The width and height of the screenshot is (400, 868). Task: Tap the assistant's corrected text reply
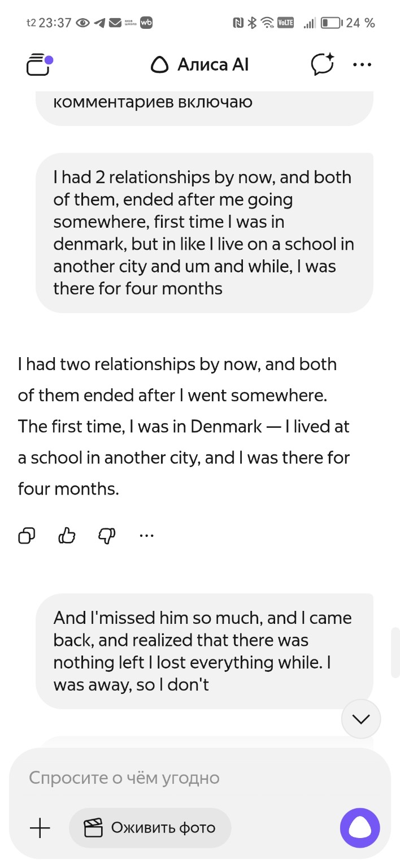click(184, 426)
